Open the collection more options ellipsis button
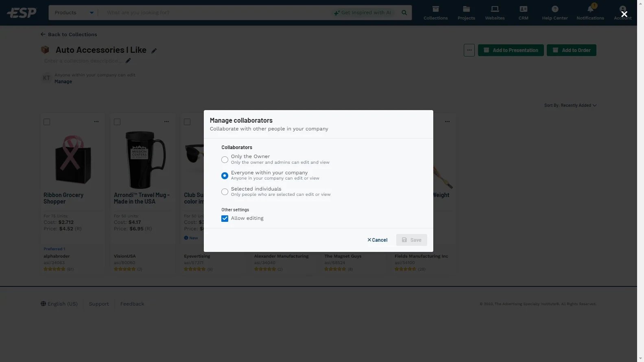This screenshot has width=644, height=362. (x=469, y=50)
